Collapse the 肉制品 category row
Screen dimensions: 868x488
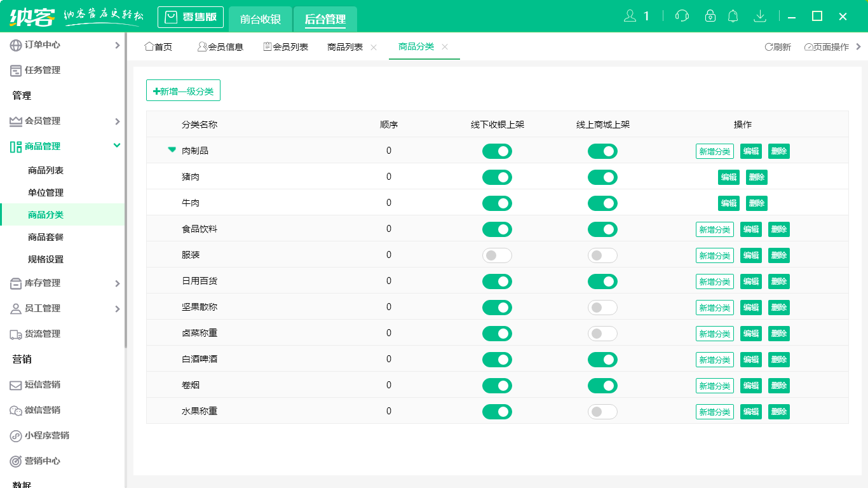(172, 151)
